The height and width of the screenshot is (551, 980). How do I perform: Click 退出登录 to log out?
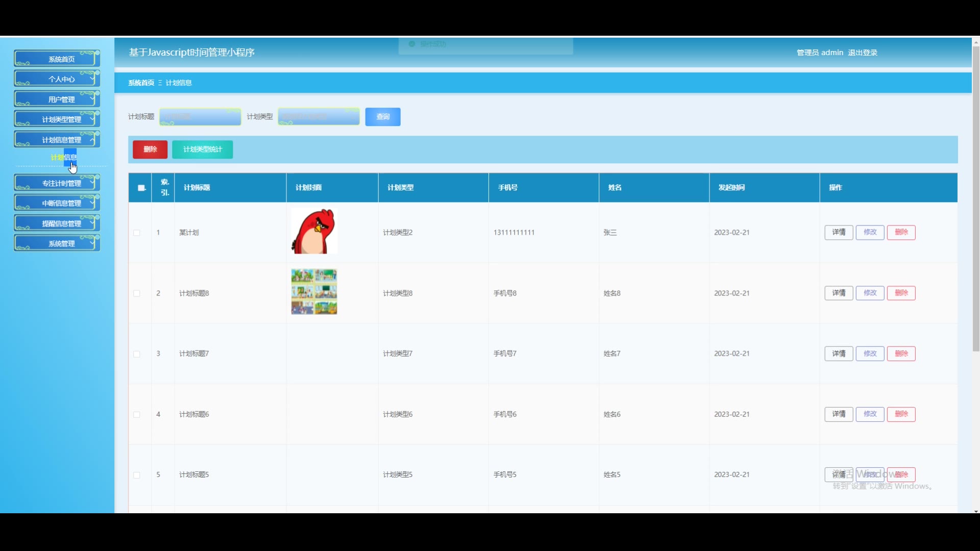click(863, 53)
